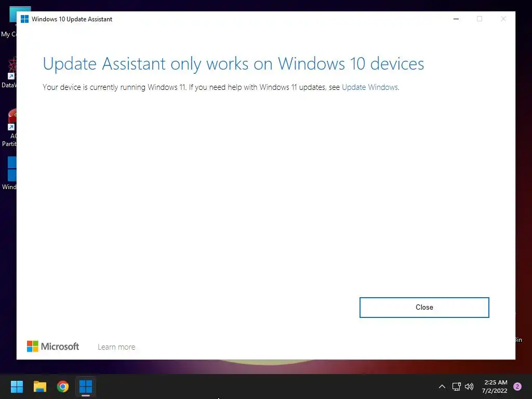Image resolution: width=532 pixels, height=399 pixels.
Task: Launch Google Chrome from the taskbar
Action: [63, 387]
